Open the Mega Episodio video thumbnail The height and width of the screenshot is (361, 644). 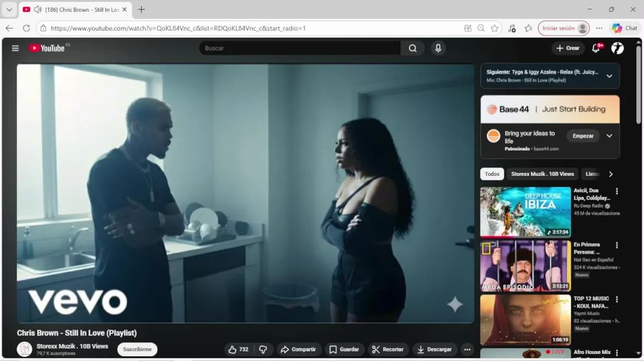pyautogui.click(x=526, y=266)
